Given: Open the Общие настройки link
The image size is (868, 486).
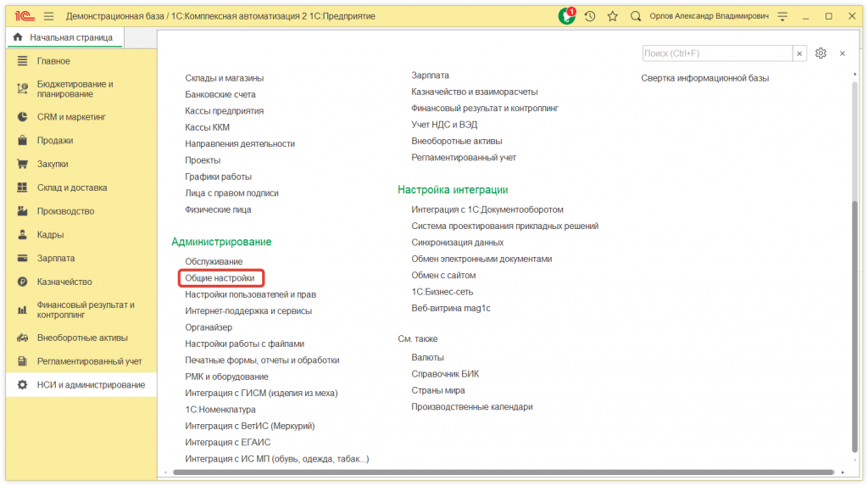Looking at the screenshot, I should (x=220, y=278).
